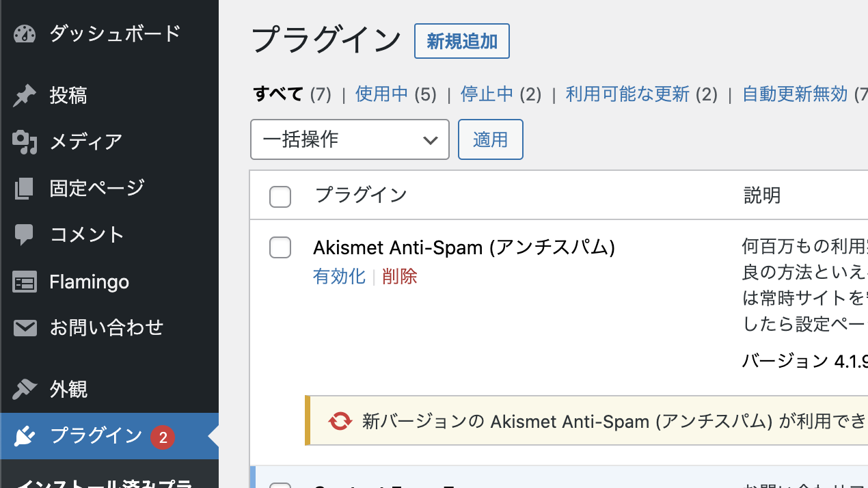Image resolution: width=868 pixels, height=488 pixels.
Task: Toggle the select-all plugins checkbox
Action: [280, 197]
